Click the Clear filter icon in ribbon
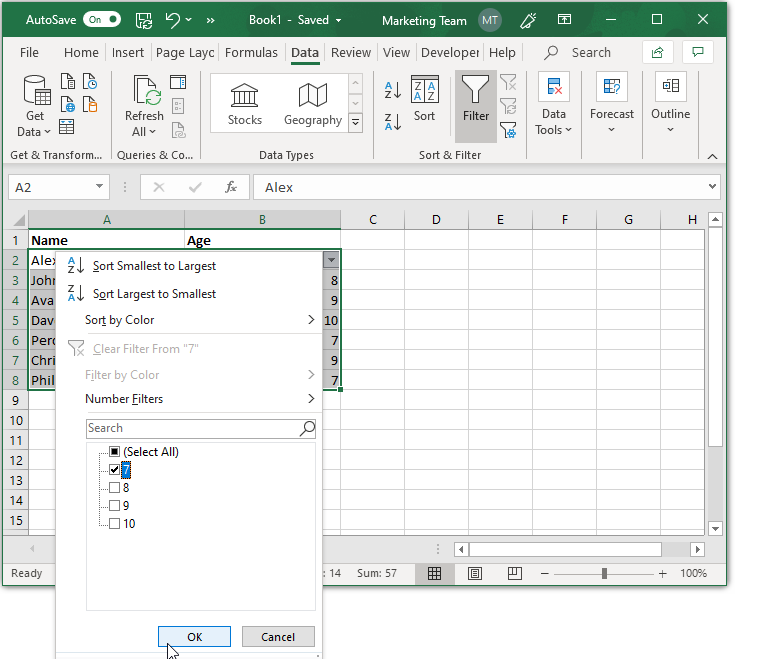769x659 pixels. coord(508,82)
